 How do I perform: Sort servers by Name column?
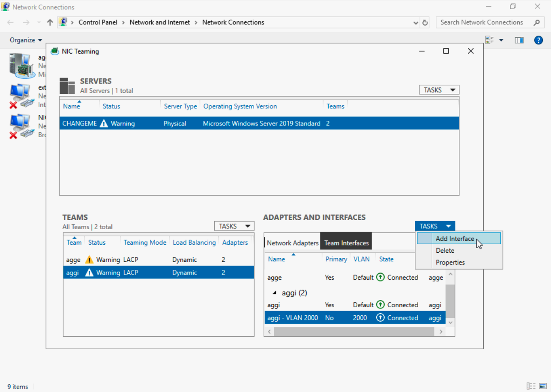tap(72, 106)
